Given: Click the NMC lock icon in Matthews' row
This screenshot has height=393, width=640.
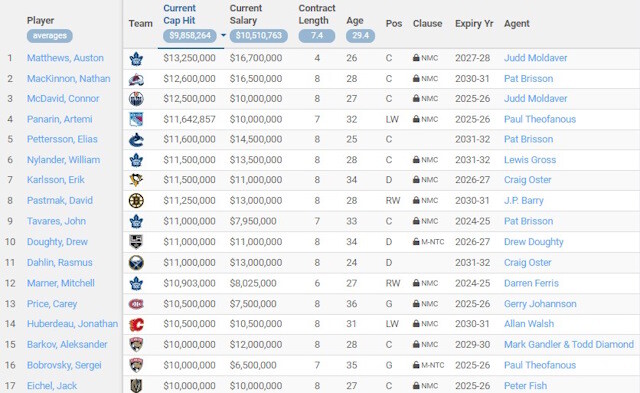Looking at the screenshot, I should [416, 58].
